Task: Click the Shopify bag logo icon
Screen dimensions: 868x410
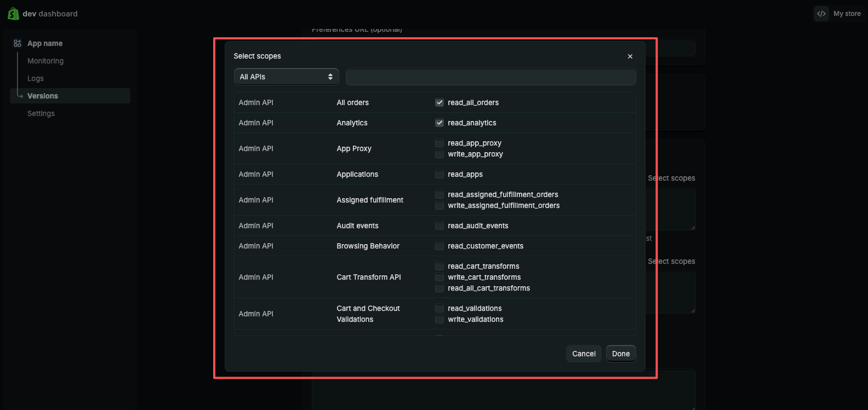Action: (x=13, y=14)
